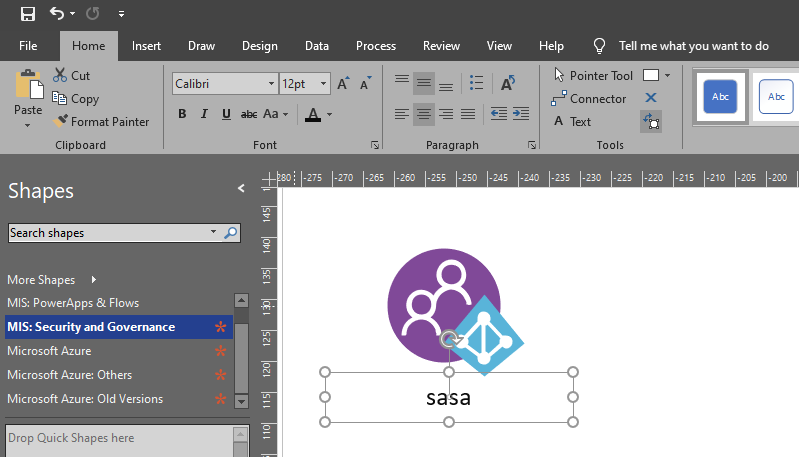799x457 pixels.
Task: Paste from the clipboard
Action: [x=28, y=92]
